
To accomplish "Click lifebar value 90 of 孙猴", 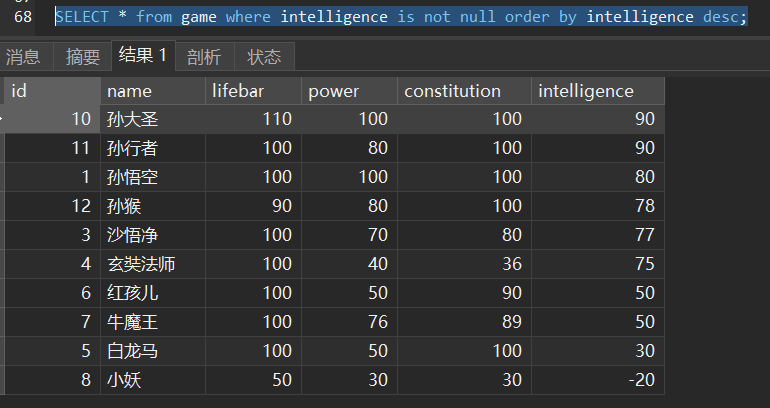I will click(x=253, y=206).
